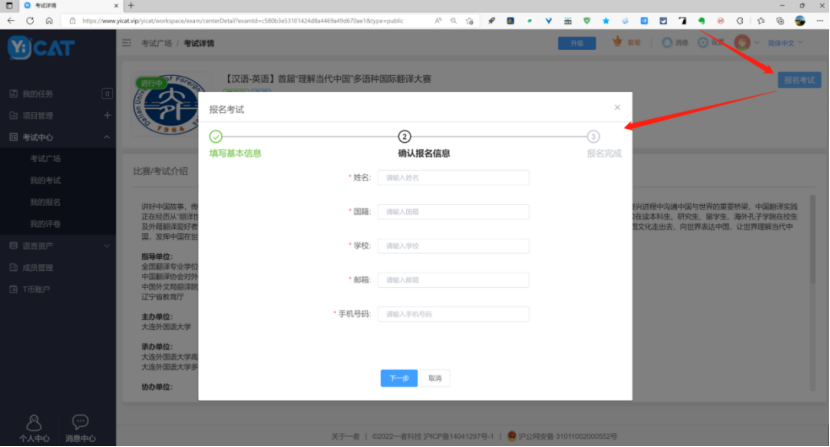Click the browser home icon
This screenshot has height=447, width=830.
48,20
